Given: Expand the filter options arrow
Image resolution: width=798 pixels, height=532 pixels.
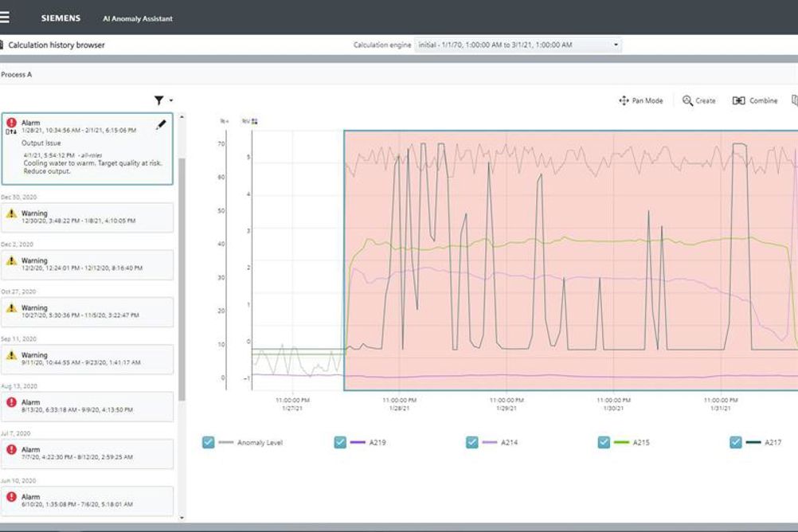Looking at the screenshot, I should [x=171, y=101].
